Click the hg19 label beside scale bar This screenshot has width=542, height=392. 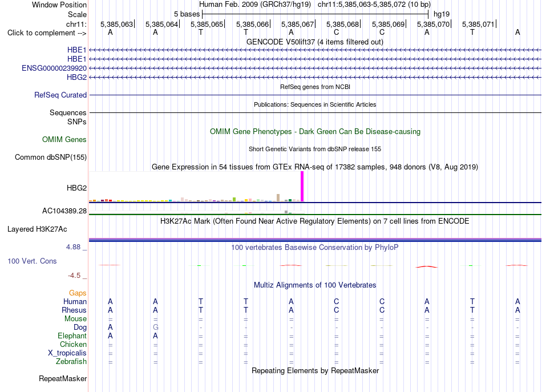[x=442, y=14]
